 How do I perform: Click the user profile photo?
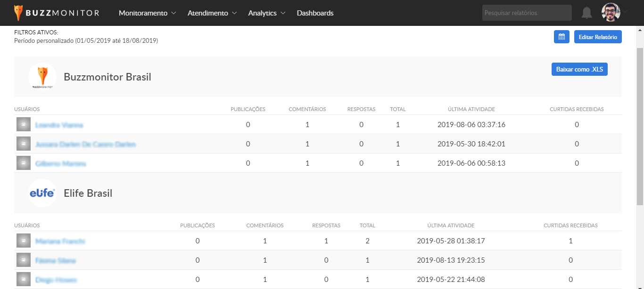coord(611,13)
